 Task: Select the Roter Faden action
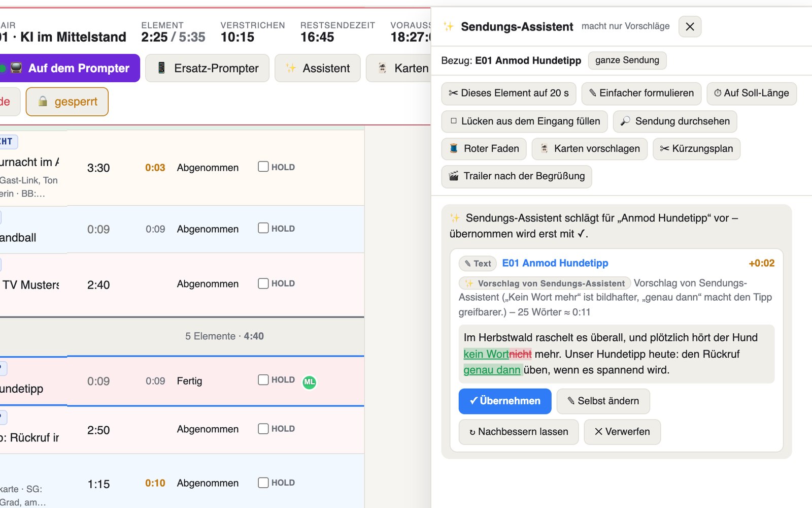click(484, 149)
